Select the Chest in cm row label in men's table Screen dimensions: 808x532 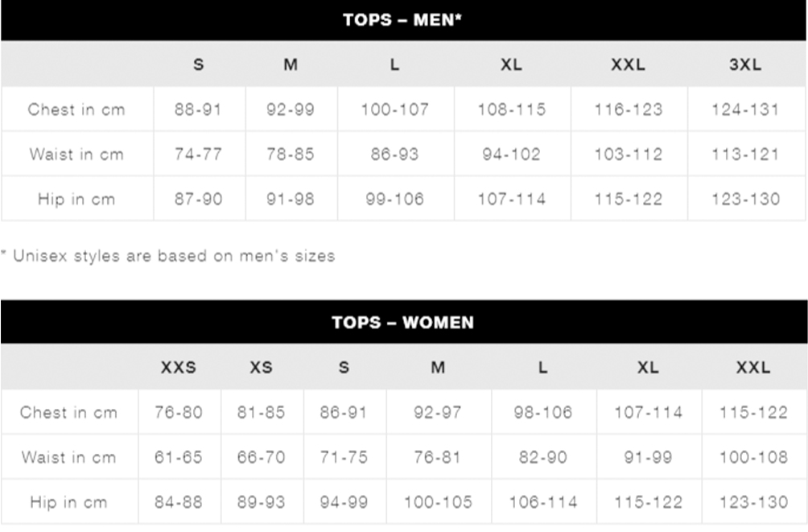[x=76, y=109]
